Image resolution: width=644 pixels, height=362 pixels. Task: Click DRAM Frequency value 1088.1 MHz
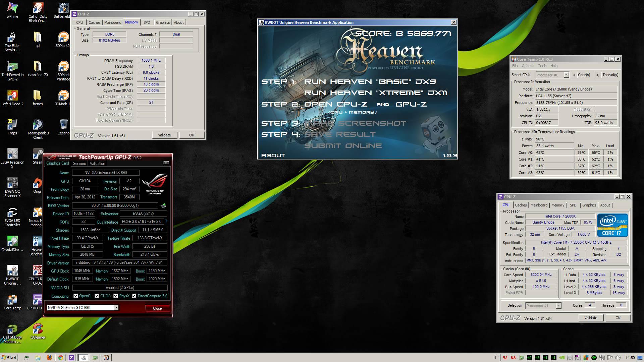[x=151, y=60]
